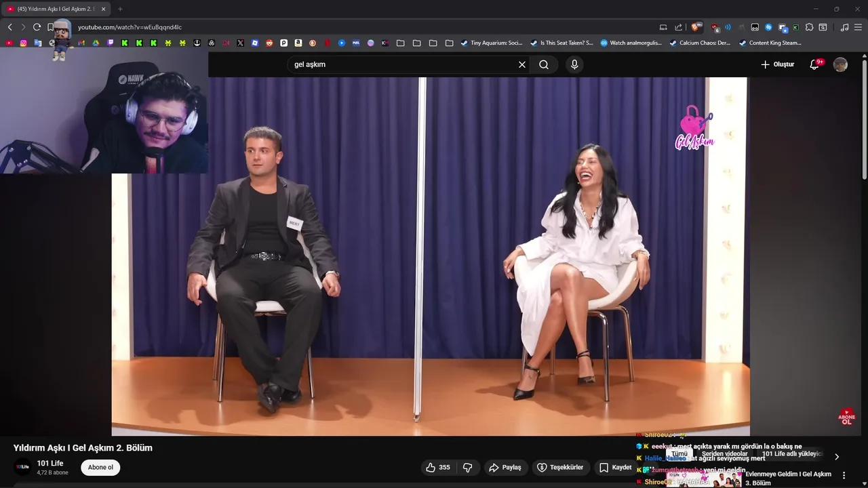Open YouTube notifications bell
Image resolution: width=868 pixels, height=488 pixels.
pos(815,64)
